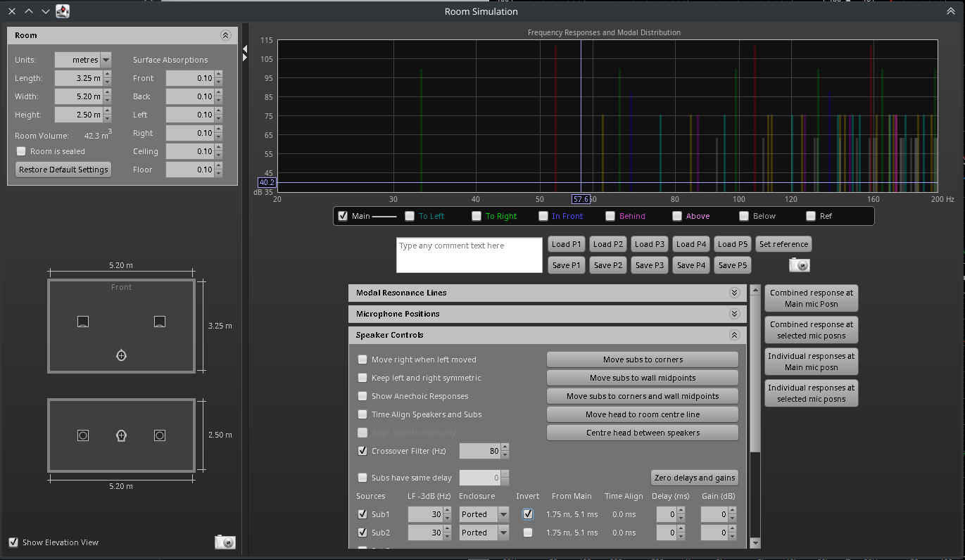This screenshot has height=560, width=965.
Task: Enable Keep left and right symmetric
Action: coord(362,378)
